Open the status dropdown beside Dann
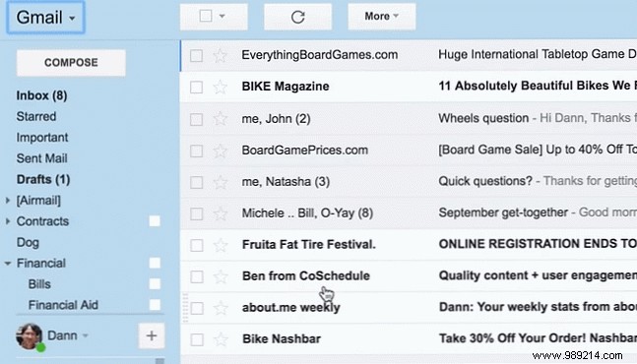This screenshot has width=637, height=364. 86,336
